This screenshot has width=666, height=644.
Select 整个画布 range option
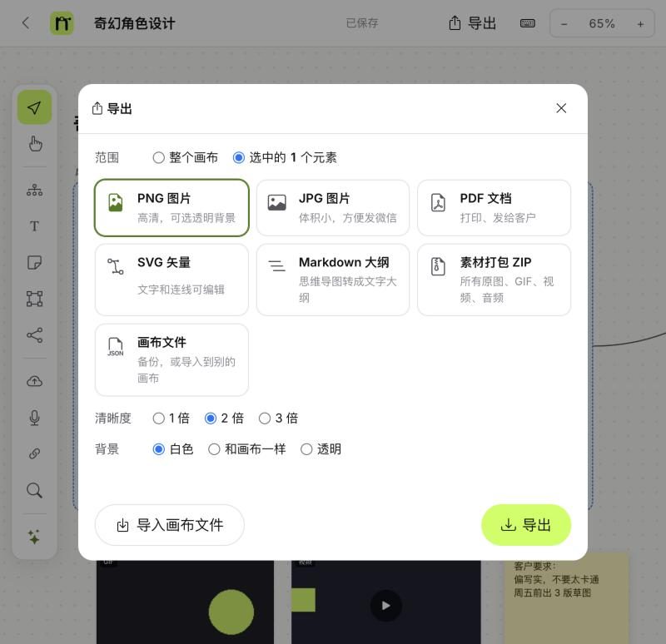point(185,157)
